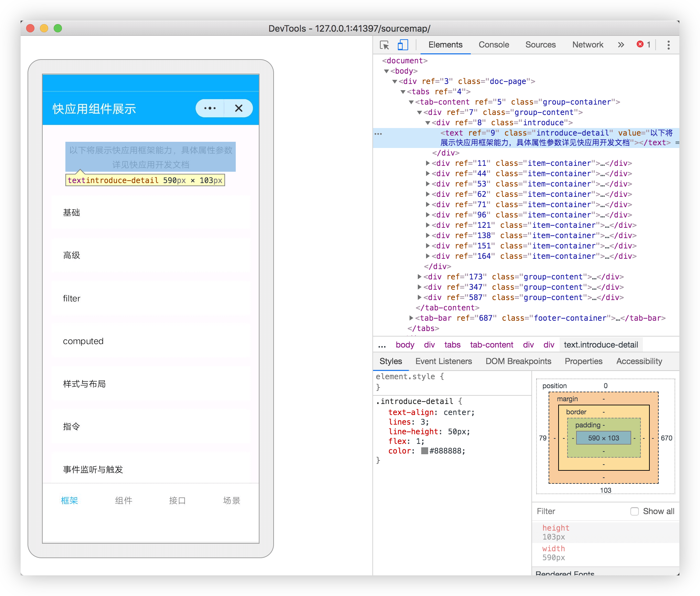Viewport: 700px width, 596px height.
Task: Enable the Show all checkbox
Action: [634, 511]
